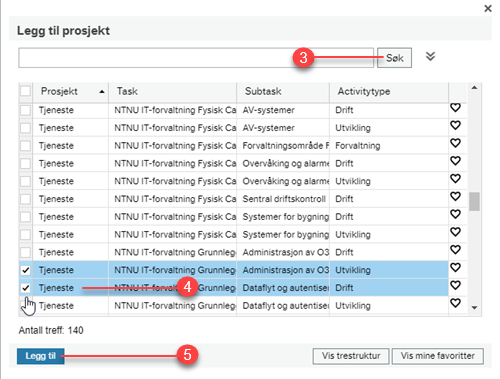Click the Activitytype column header
Image resolution: width=500 pixels, height=379 pixels.
click(x=389, y=91)
